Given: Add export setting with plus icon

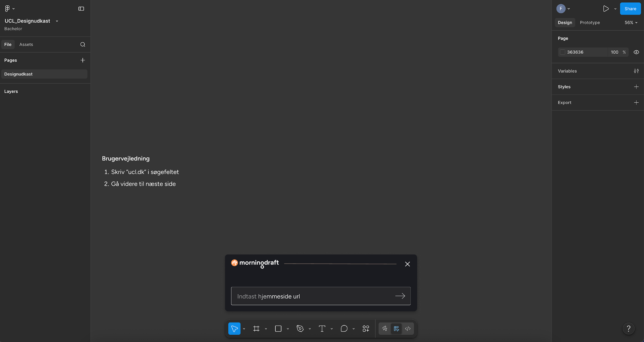Looking at the screenshot, I should [636, 102].
